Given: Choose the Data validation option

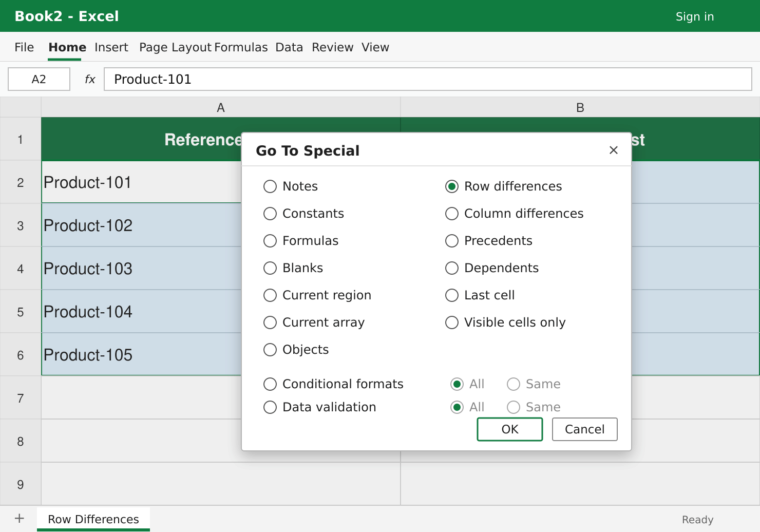Looking at the screenshot, I should (x=319, y=407).
